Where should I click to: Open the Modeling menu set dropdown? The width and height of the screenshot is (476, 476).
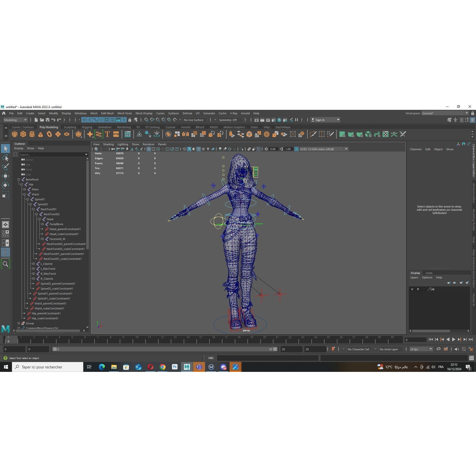(15, 120)
